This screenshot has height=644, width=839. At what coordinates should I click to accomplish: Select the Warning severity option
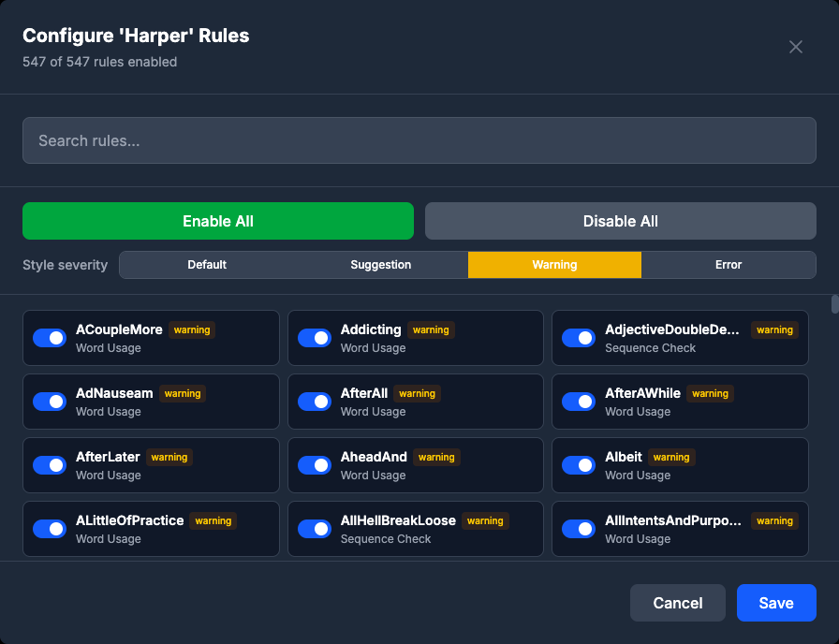[554, 265]
